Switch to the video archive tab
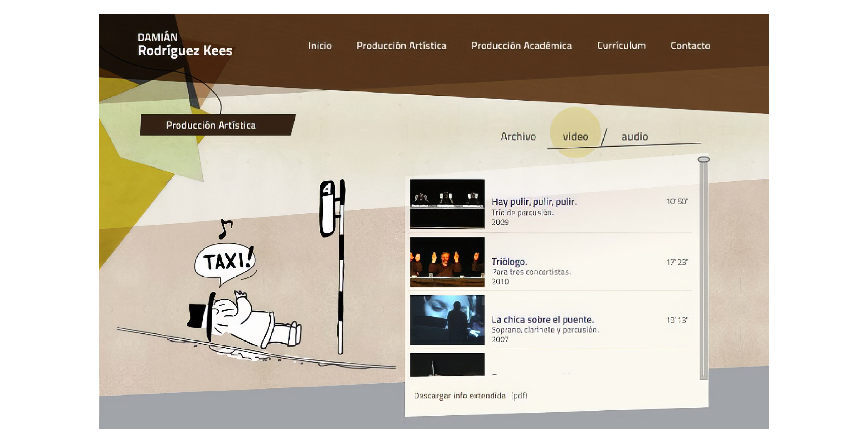868x443 pixels. pyautogui.click(x=575, y=137)
